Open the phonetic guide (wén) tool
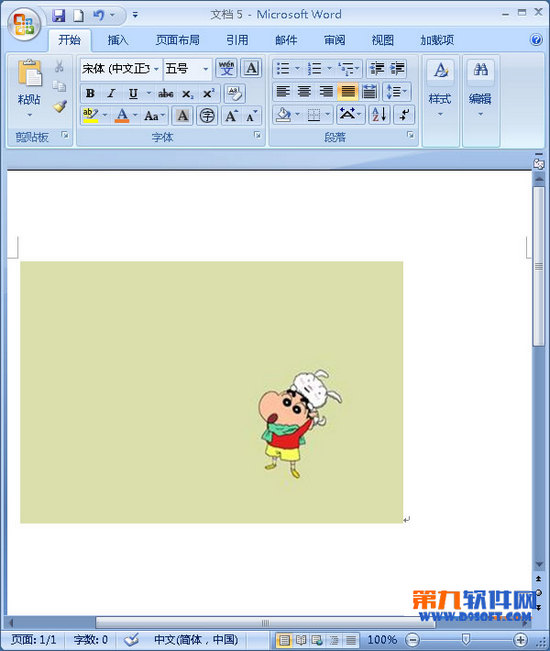 click(226, 68)
